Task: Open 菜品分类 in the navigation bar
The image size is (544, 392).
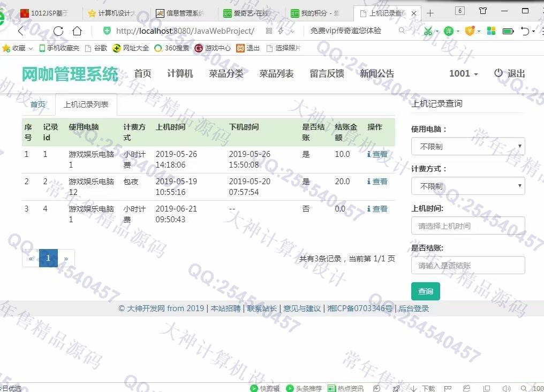Action: coord(226,74)
